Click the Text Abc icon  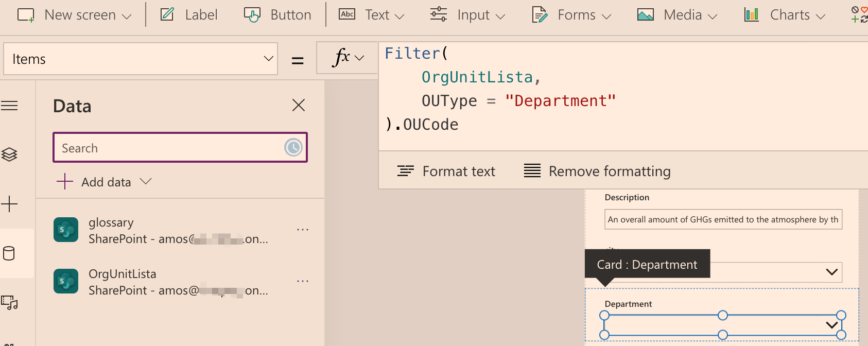(x=347, y=14)
